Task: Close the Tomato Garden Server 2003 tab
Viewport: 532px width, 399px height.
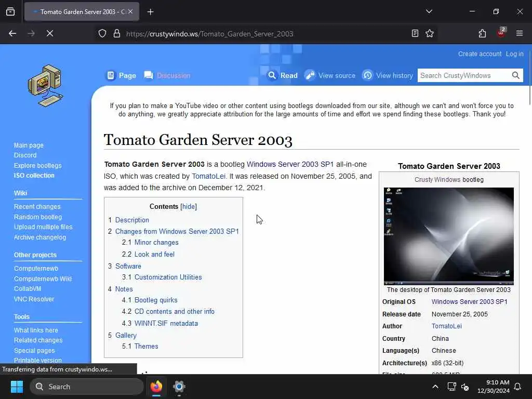Action: pos(130,11)
